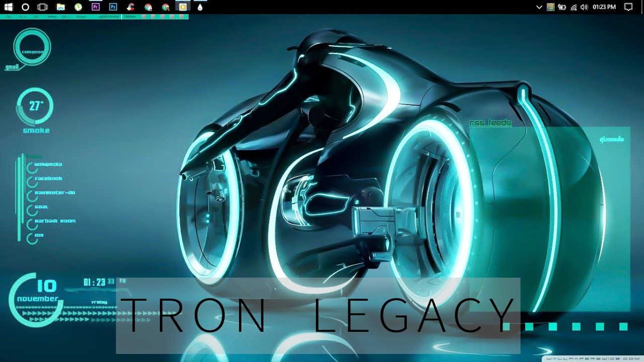Open the Chrome icon beside CCleaner
Viewport: 644px width, 362px height.
148,7
